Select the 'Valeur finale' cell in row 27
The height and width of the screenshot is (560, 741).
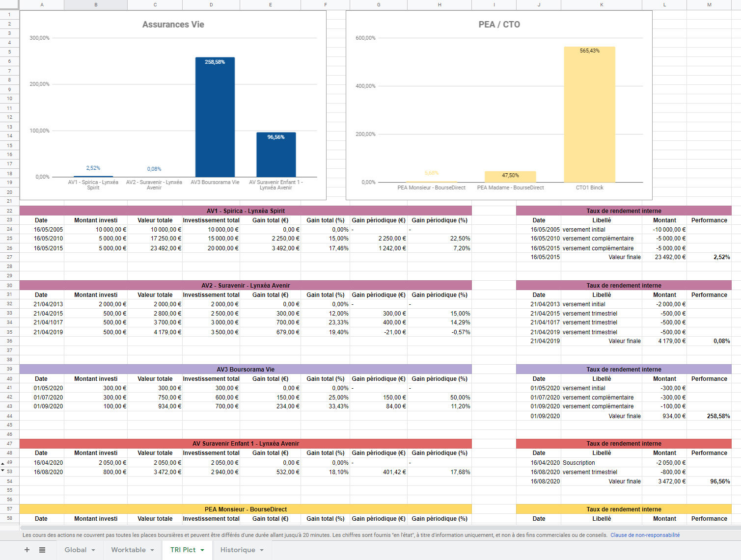[602, 257]
